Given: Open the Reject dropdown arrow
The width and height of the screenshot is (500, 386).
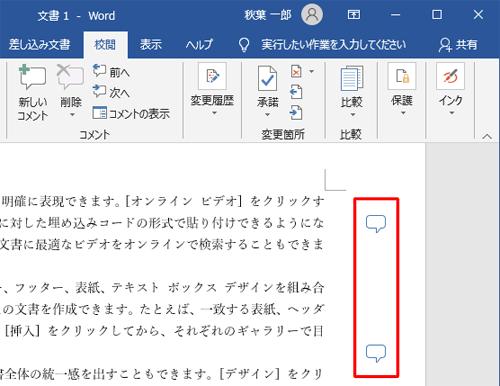Looking at the screenshot, I should (x=312, y=71).
